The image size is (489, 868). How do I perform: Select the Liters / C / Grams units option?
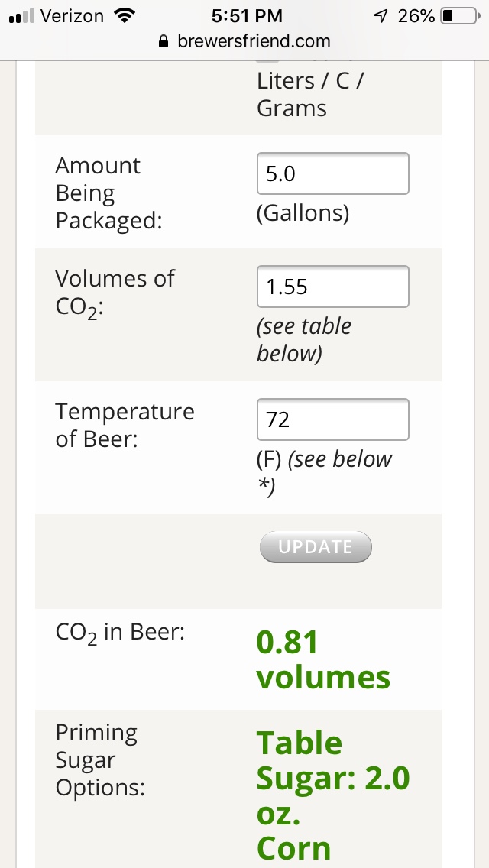(309, 95)
